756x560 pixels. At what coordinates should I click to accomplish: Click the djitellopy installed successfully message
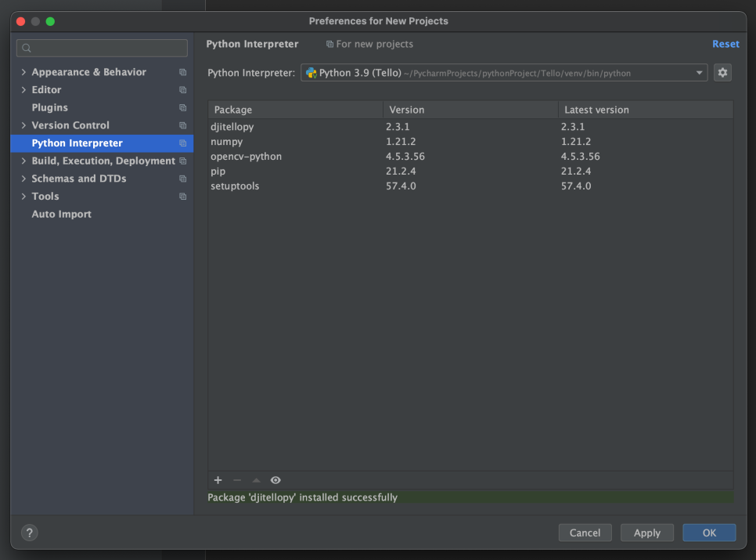point(302,497)
